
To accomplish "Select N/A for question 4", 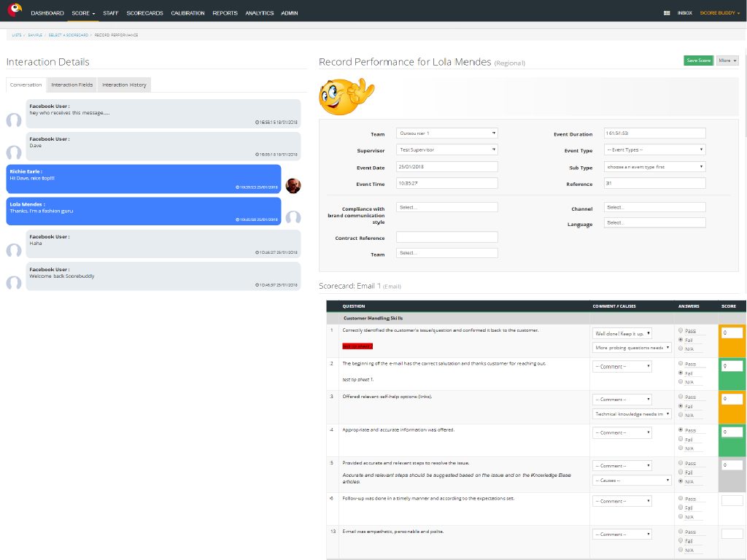I will coord(681,448).
